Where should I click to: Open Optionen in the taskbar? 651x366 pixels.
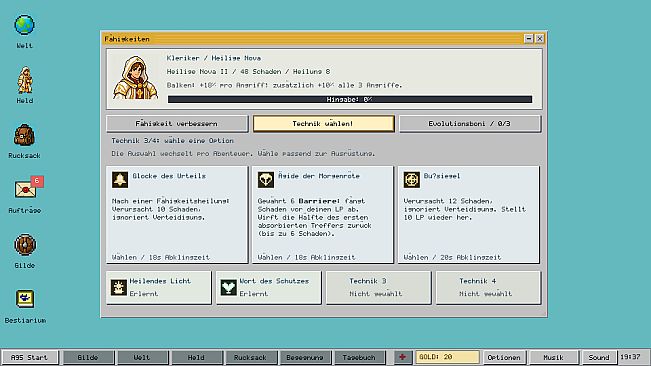[x=504, y=357]
